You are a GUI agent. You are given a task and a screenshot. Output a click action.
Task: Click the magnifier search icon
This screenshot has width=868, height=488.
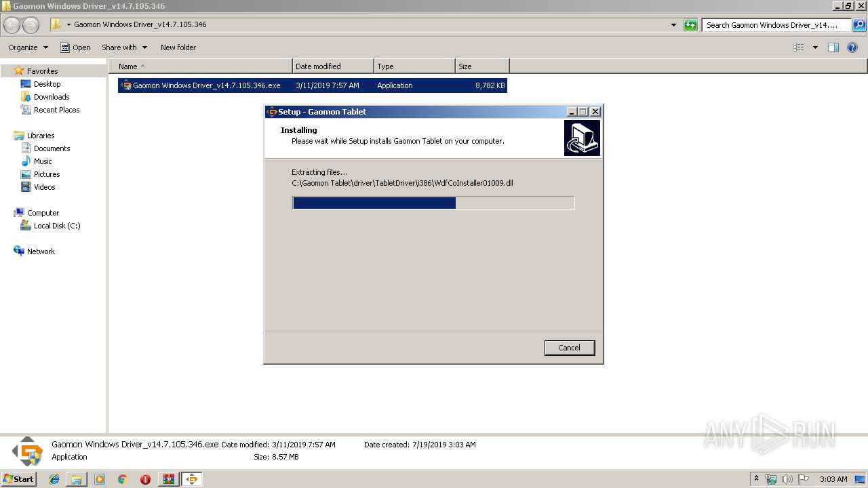859,25
